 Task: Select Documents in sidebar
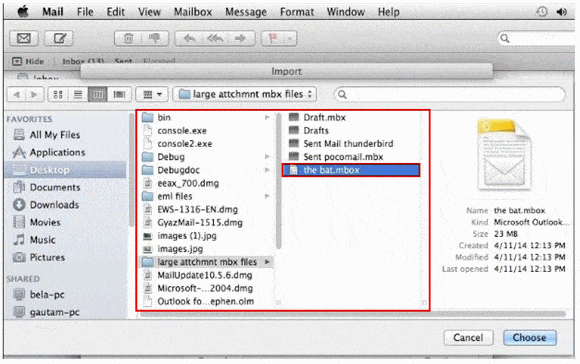point(47,187)
